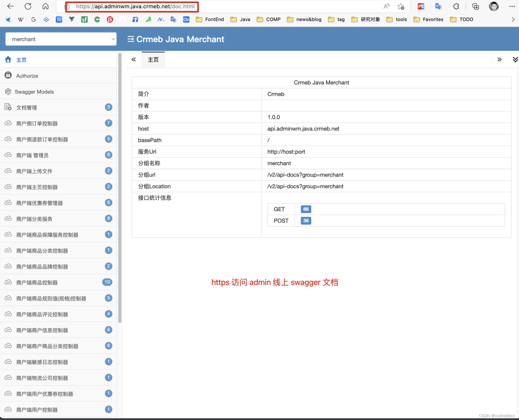Open 商户端主页控制器 menu item
519x420 pixels.
pos(58,187)
